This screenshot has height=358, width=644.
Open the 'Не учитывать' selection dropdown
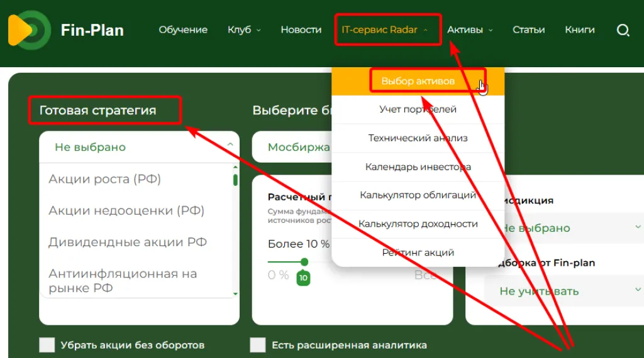563,291
